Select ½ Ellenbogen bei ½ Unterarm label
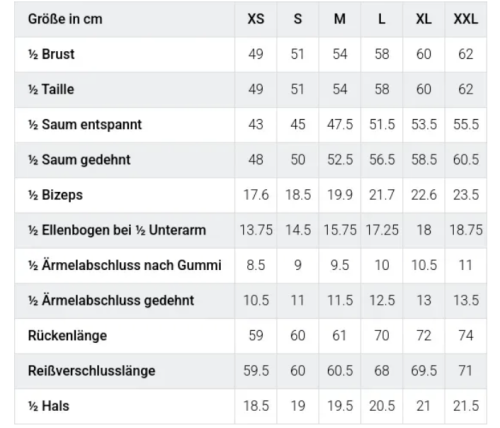This screenshot has height=428, width=500. tap(117, 230)
